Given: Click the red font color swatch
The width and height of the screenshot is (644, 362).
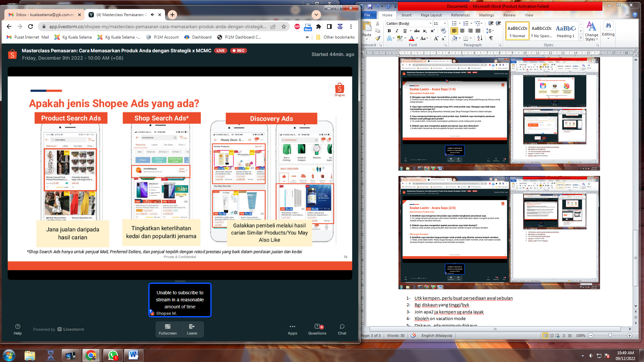Looking at the screenshot, I should click(x=412, y=39).
